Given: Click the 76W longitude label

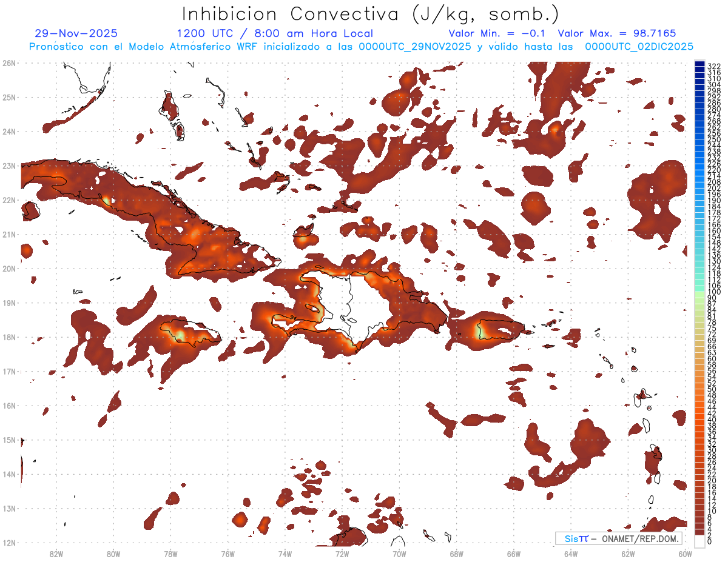Looking at the screenshot, I should coord(227,553).
